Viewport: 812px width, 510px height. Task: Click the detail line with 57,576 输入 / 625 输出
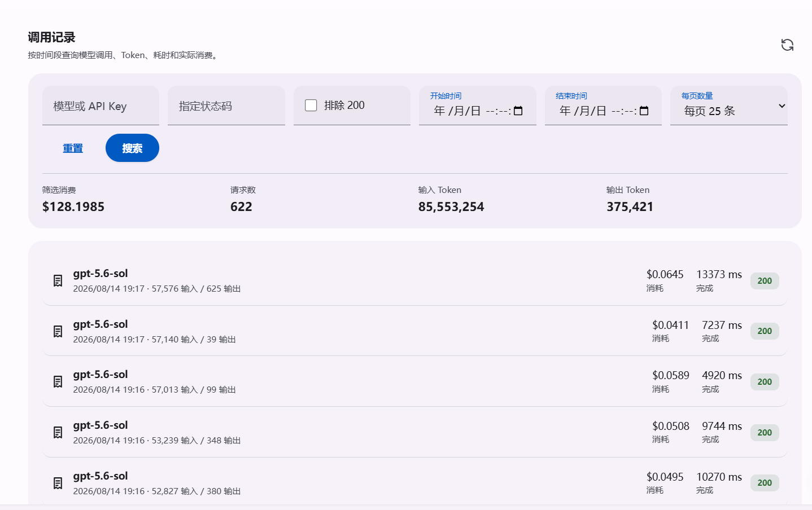click(x=157, y=289)
